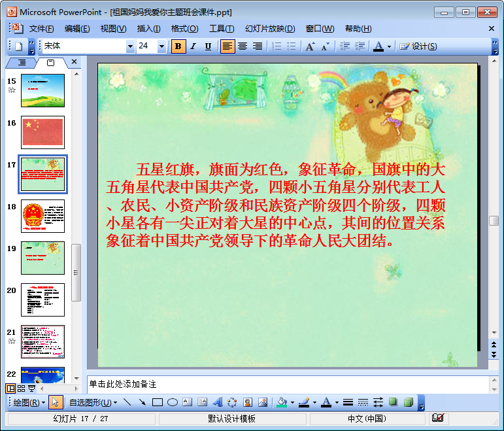Choose arrow style icon
Viewport: 504px width, 431px height.
(x=378, y=402)
